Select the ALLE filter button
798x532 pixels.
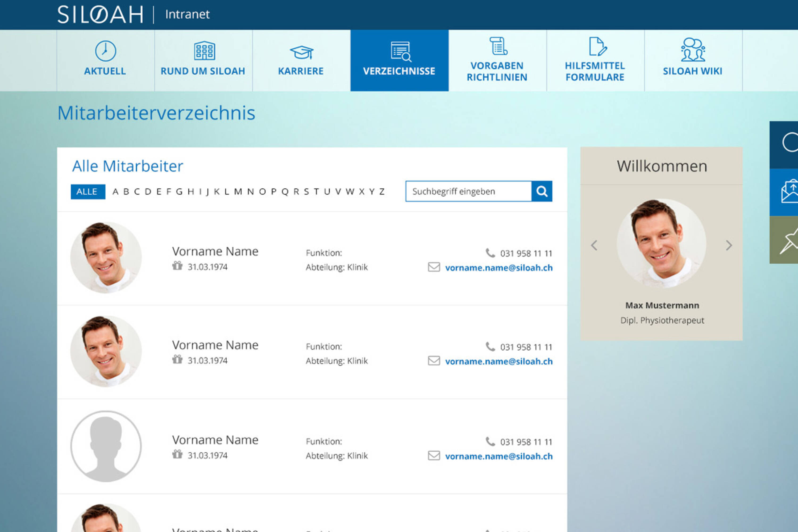point(88,192)
